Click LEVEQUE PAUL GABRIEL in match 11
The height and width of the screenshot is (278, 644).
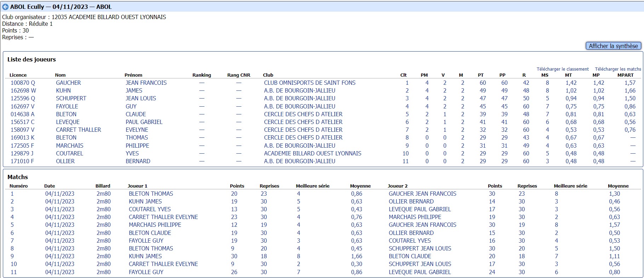(420, 272)
